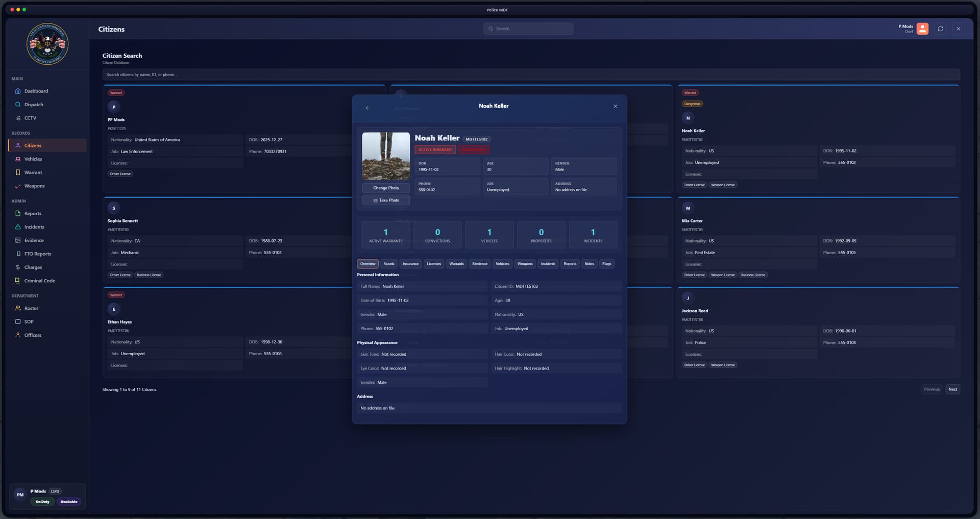Click the Take Photo button
The height and width of the screenshot is (519, 980).
(x=386, y=201)
